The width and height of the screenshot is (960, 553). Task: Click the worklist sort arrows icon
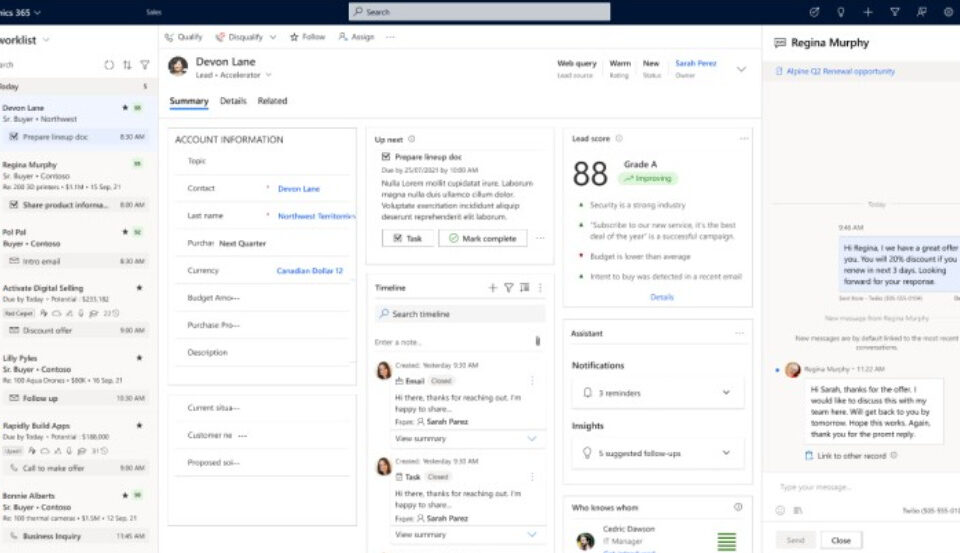127,65
